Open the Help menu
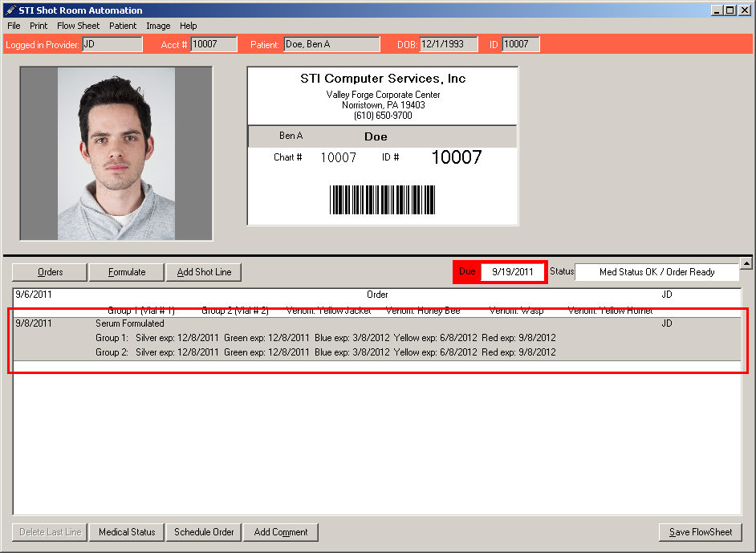 pyautogui.click(x=188, y=26)
